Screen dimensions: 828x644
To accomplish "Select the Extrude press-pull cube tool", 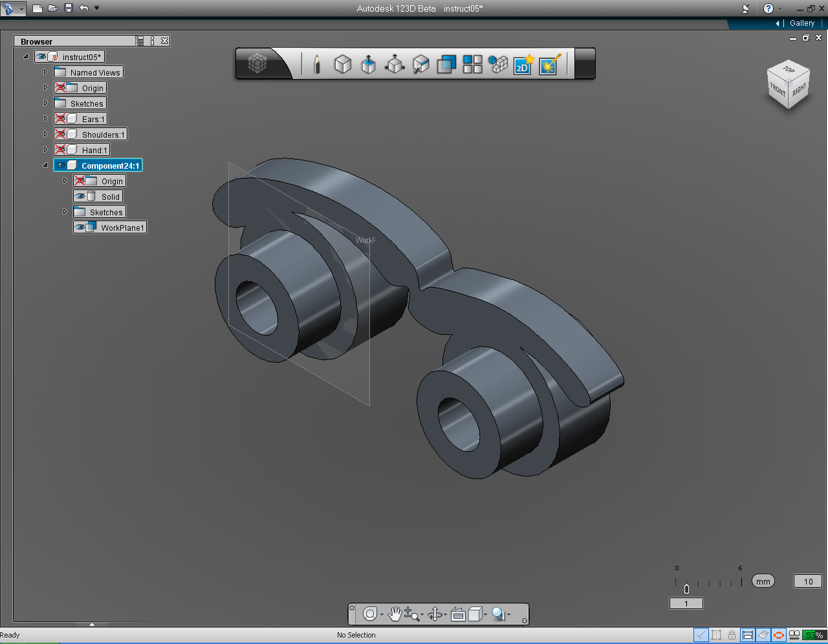I will [x=369, y=64].
